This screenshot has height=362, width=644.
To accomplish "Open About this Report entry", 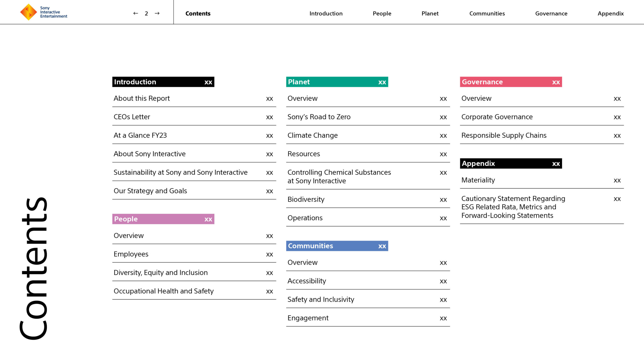I will coord(194,98).
